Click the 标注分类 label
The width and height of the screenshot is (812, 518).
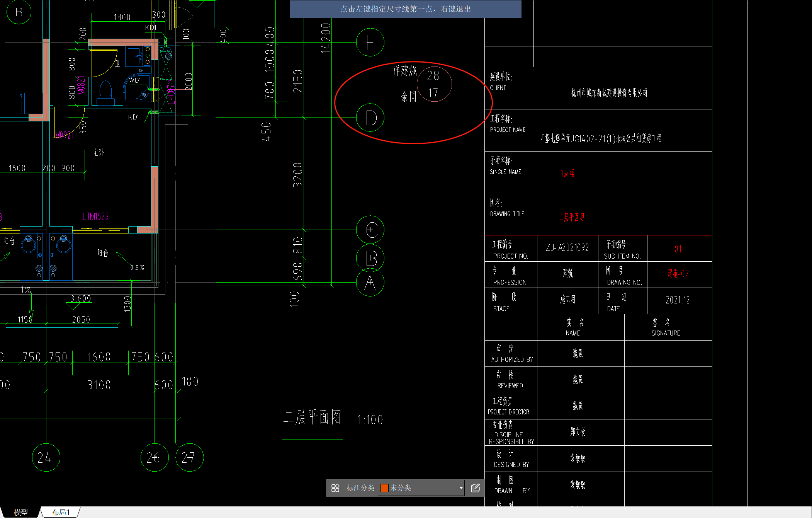point(360,488)
